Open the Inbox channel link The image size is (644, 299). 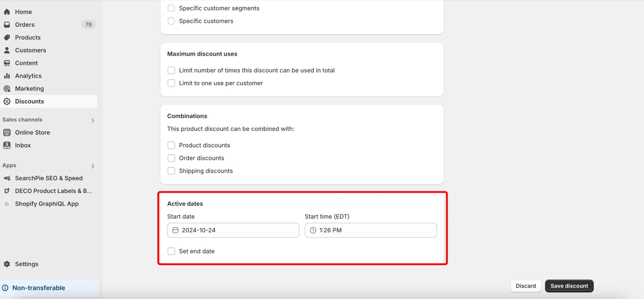point(49,145)
